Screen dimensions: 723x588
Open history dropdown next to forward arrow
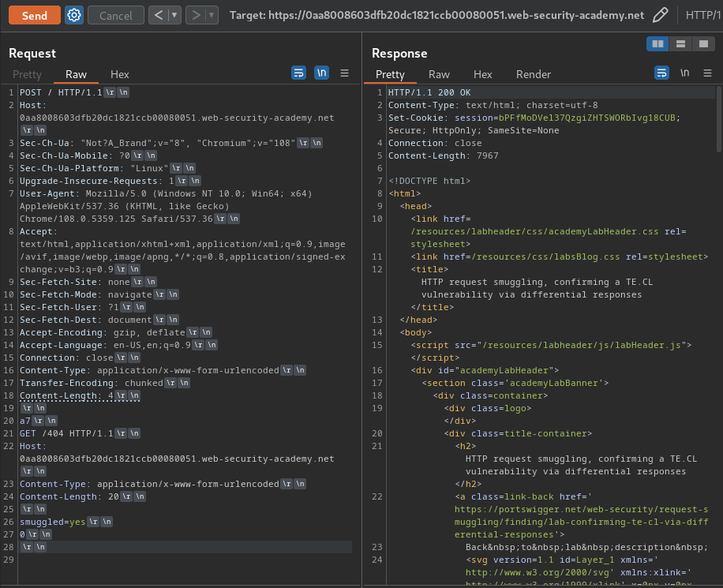point(212,15)
